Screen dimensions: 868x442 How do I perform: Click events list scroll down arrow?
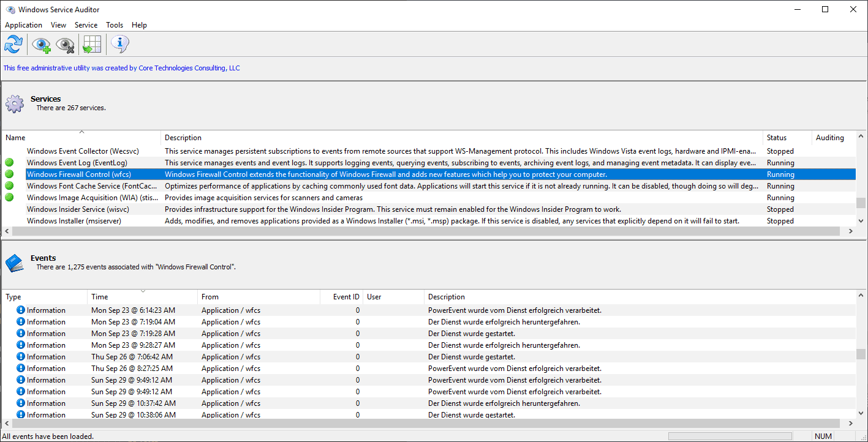pos(861,413)
